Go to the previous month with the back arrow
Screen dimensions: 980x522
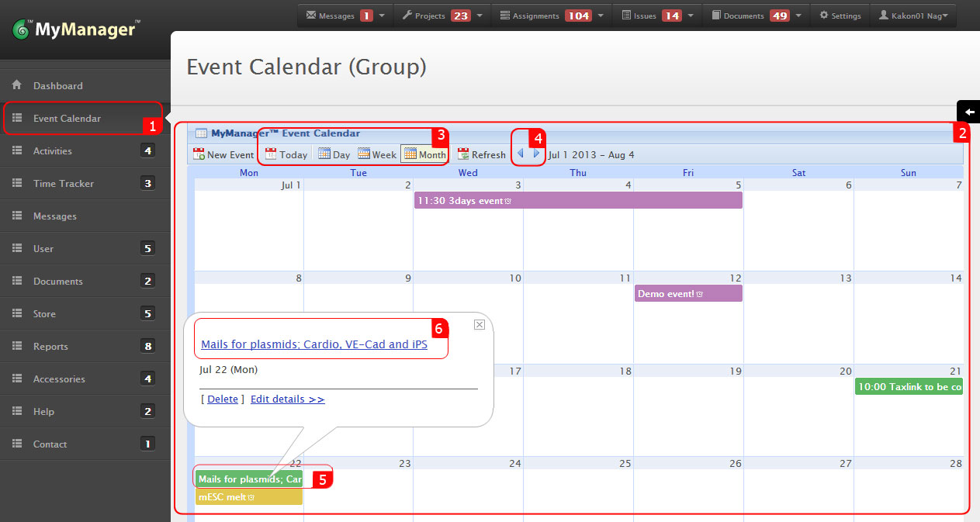point(519,152)
